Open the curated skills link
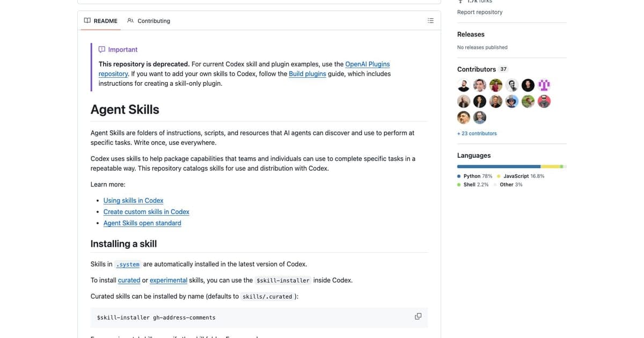Screen dimensions: 644x338 tap(129, 281)
